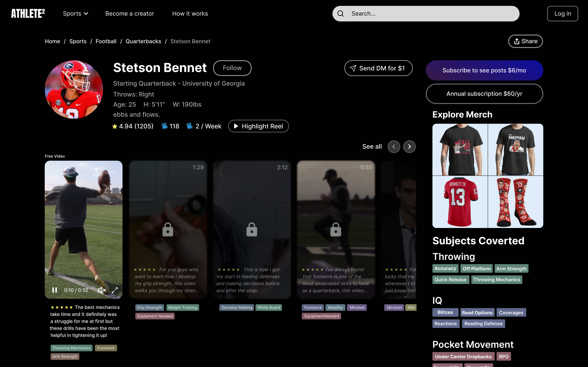Click lock icon on 1:29 video
588x367 pixels.
click(168, 230)
